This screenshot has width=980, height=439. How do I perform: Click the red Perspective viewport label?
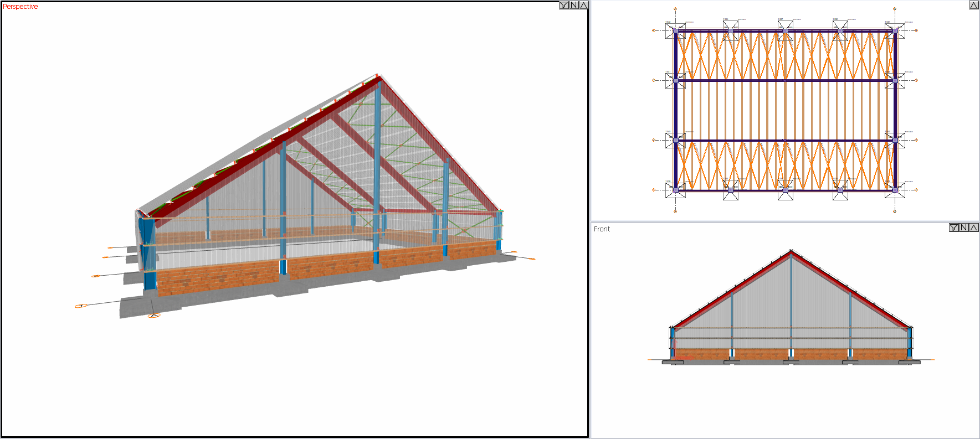20,7
